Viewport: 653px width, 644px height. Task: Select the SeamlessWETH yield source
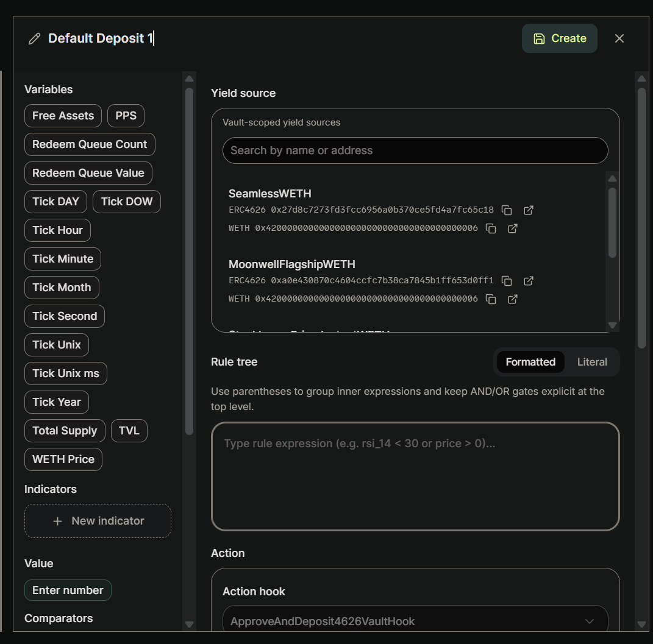click(270, 194)
